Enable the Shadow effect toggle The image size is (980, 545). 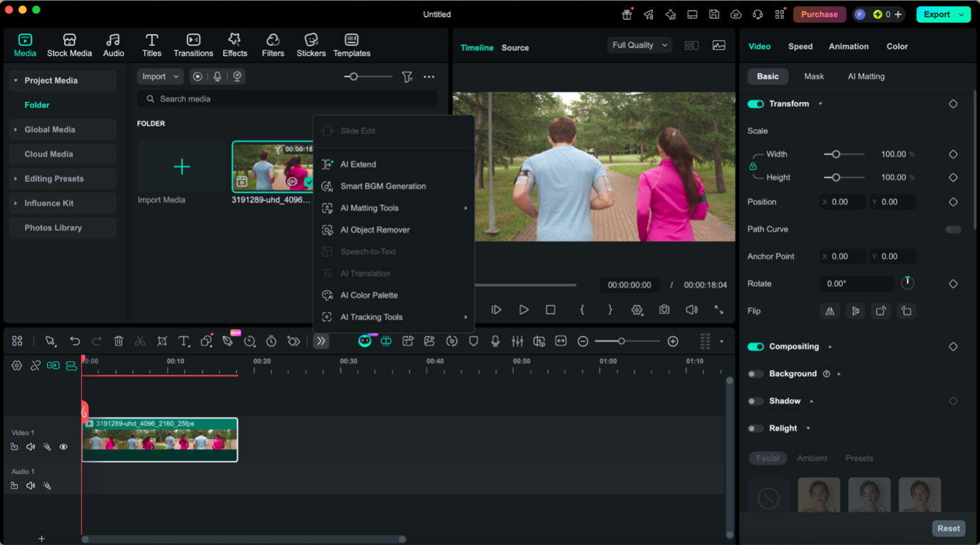tap(755, 401)
